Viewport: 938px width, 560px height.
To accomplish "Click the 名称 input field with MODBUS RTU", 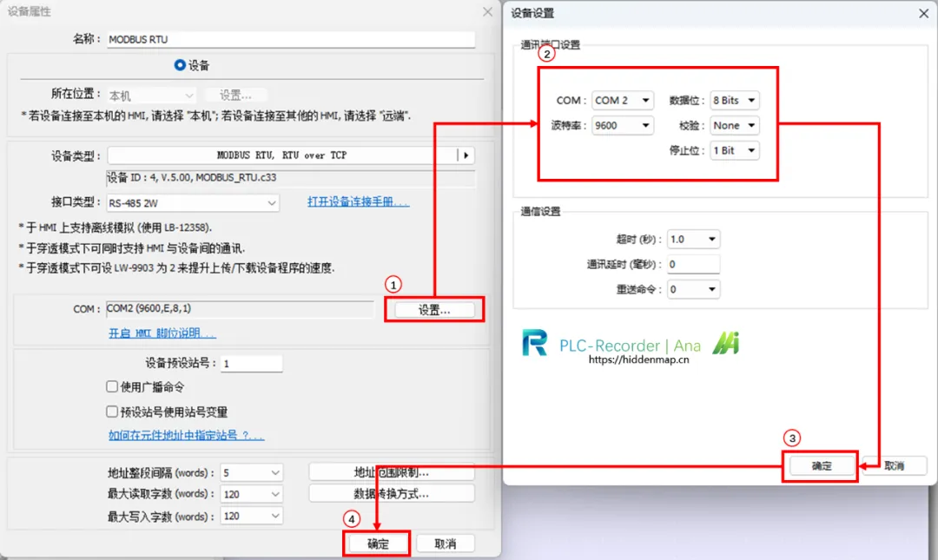I will click(x=291, y=39).
